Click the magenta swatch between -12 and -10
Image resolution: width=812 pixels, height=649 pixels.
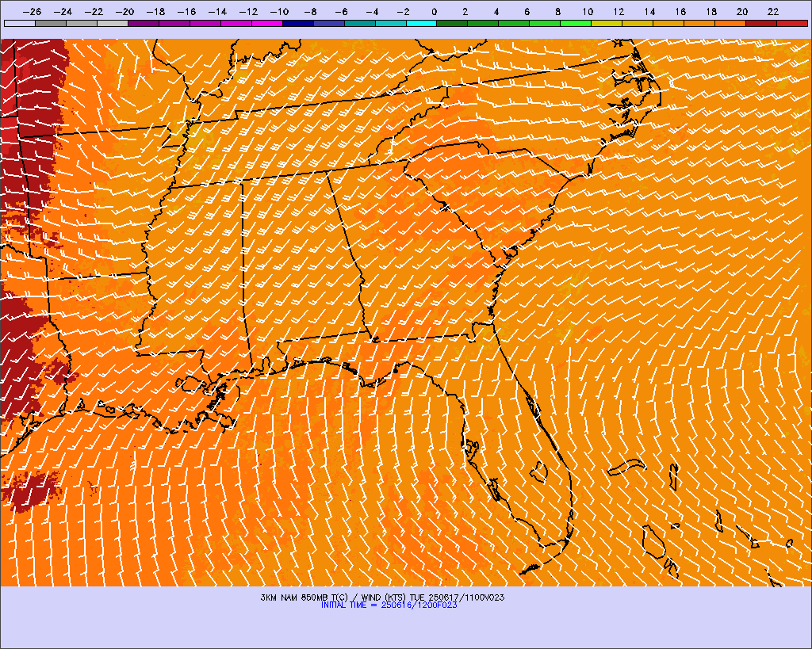pos(267,23)
